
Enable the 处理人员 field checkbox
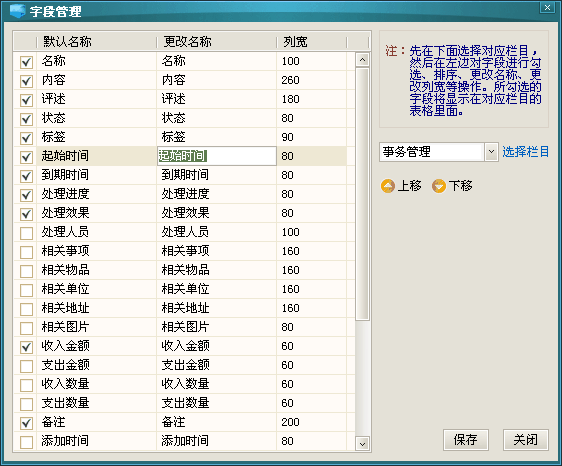pos(27,233)
